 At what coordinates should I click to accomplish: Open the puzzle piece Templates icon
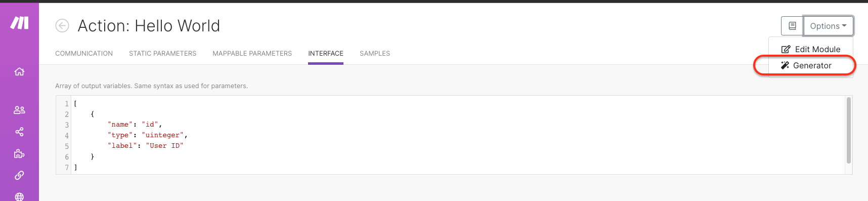tap(19, 153)
